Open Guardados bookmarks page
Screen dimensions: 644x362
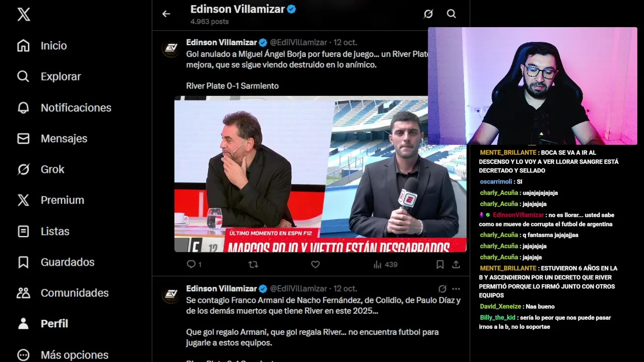[x=55, y=262]
